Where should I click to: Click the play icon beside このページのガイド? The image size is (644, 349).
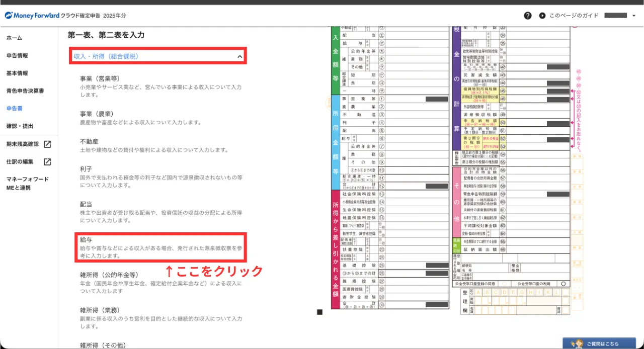pyautogui.click(x=542, y=16)
